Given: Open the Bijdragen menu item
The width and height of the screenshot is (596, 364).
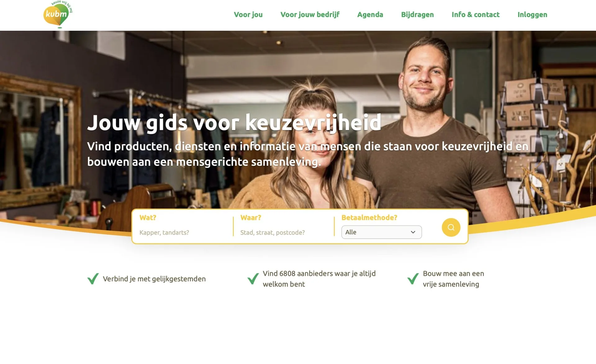Looking at the screenshot, I should (x=417, y=15).
